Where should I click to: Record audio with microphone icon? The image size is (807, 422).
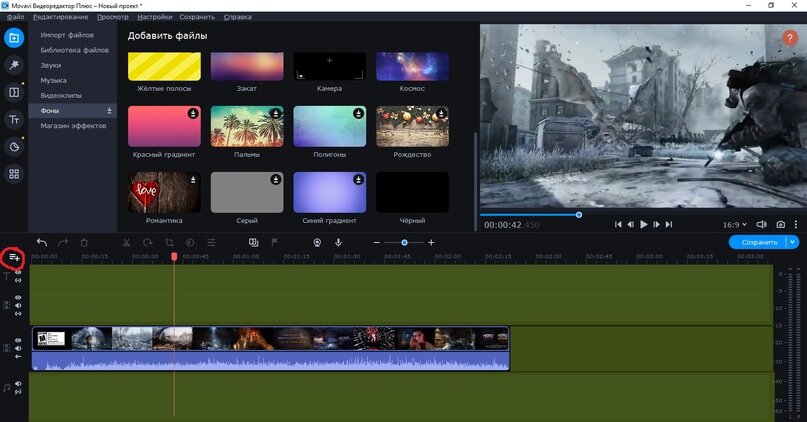pyautogui.click(x=338, y=242)
